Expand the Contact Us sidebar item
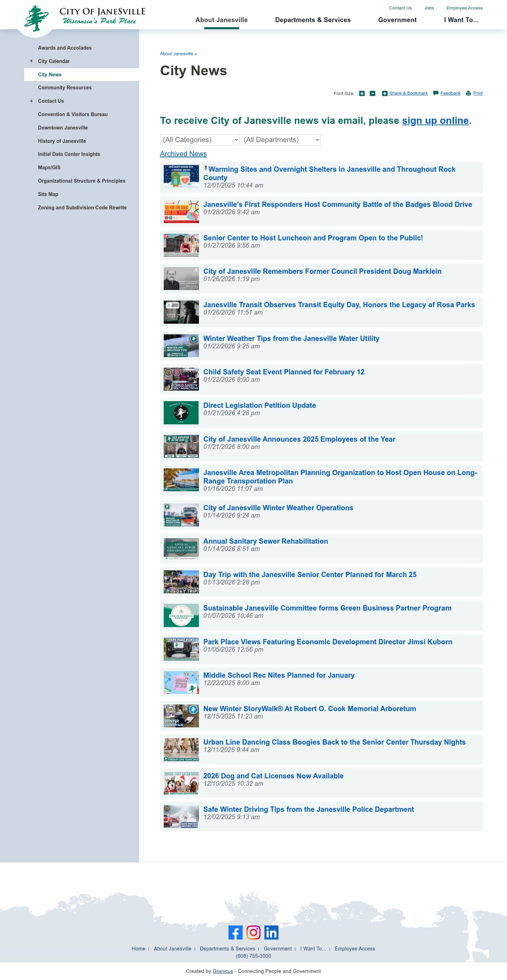 [31, 101]
